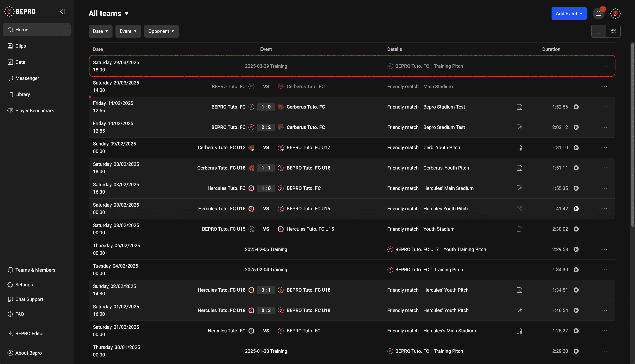The width and height of the screenshot is (635, 364).
Task: Open the Opponent filter dropdown
Action: [x=161, y=31]
